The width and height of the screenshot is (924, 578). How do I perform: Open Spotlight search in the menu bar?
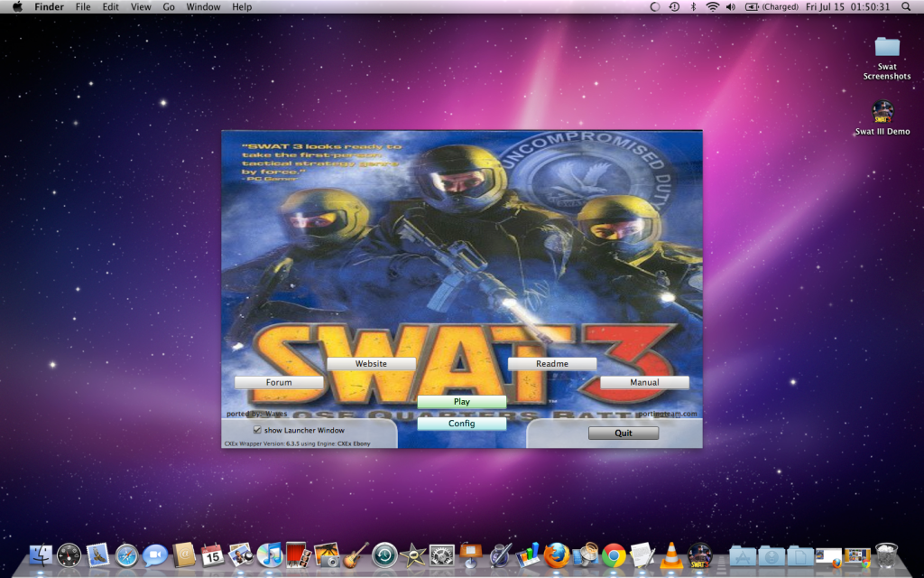point(906,7)
